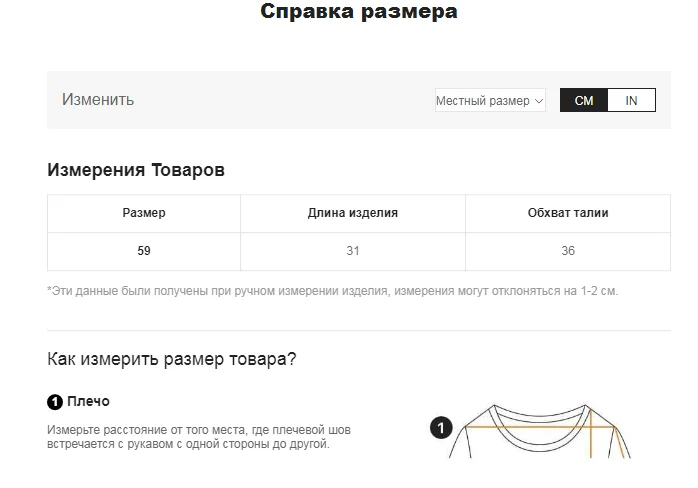Click the manual measurement disclaimer note
The height and width of the screenshot is (488, 698).
[333, 291]
